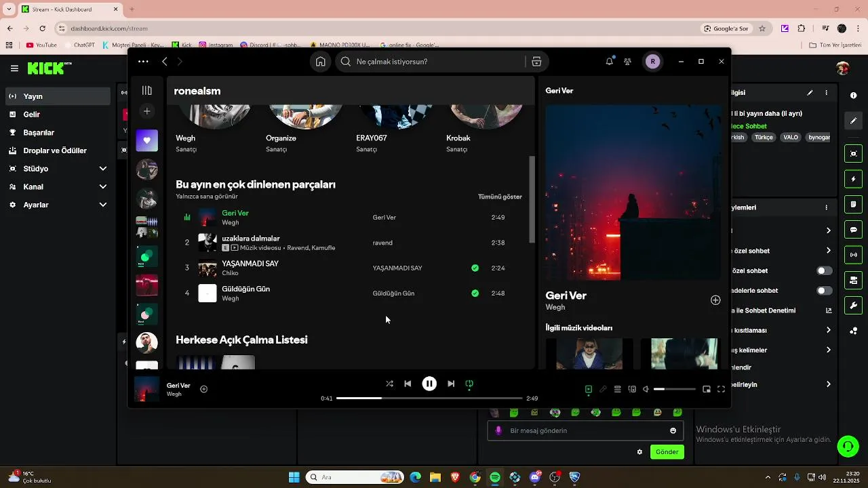Click the Kick chat message input
The image size is (868, 488).
pyautogui.click(x=585, y=430)
